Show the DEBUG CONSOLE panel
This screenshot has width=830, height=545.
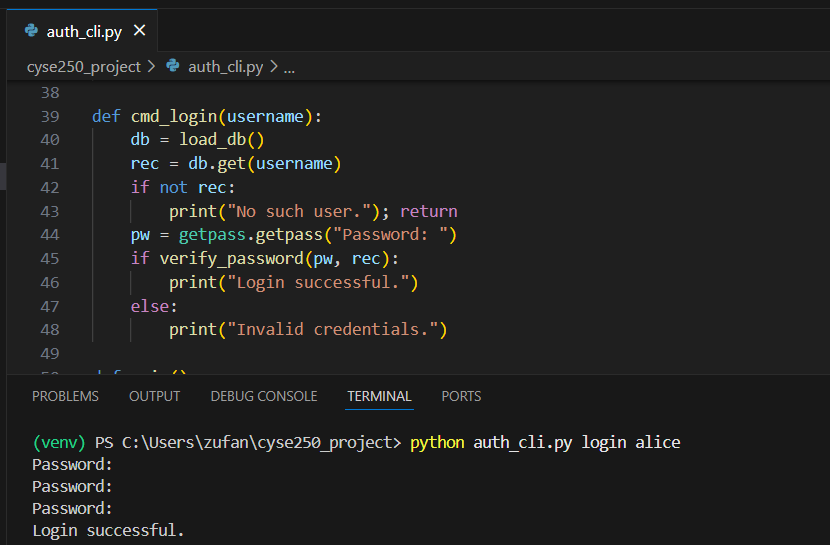(x=264, y=396)
